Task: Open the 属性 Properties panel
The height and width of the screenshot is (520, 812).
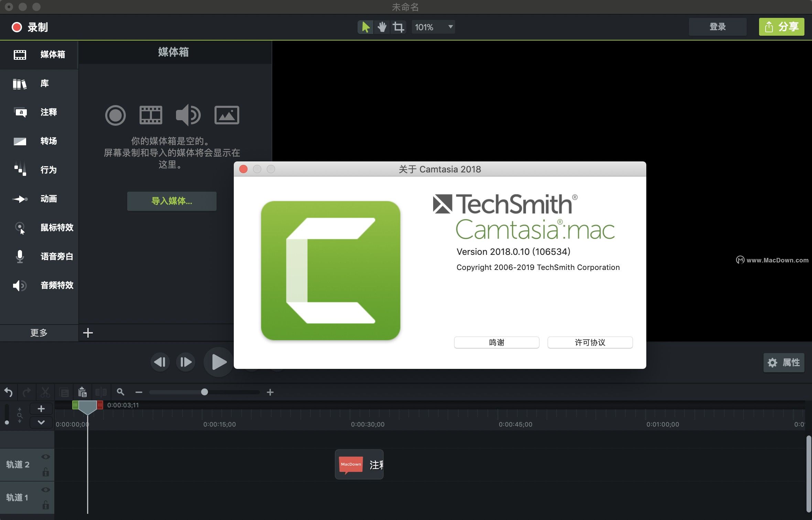Action: [784, 363]
